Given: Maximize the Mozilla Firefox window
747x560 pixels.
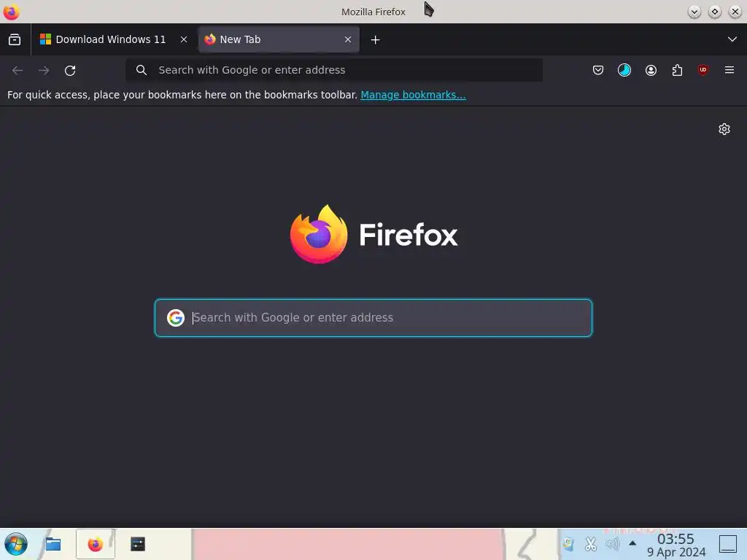Looking at the screenshot, I should click(715, 12).
